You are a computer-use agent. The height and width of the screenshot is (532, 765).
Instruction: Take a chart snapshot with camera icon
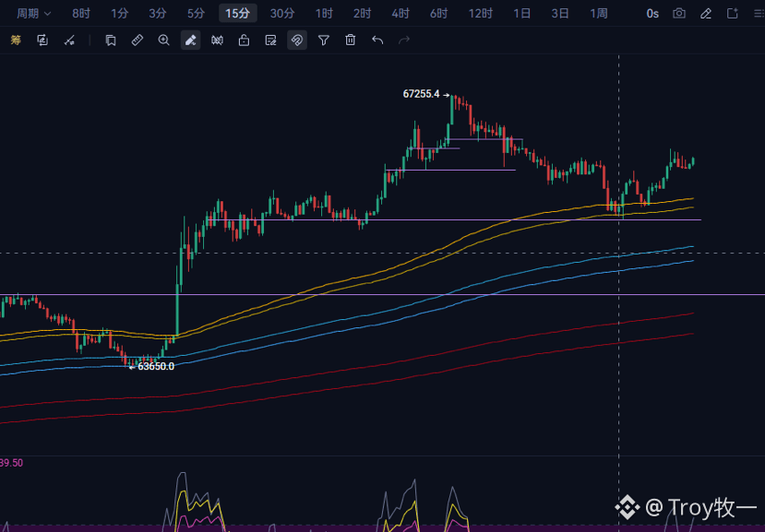679,13
